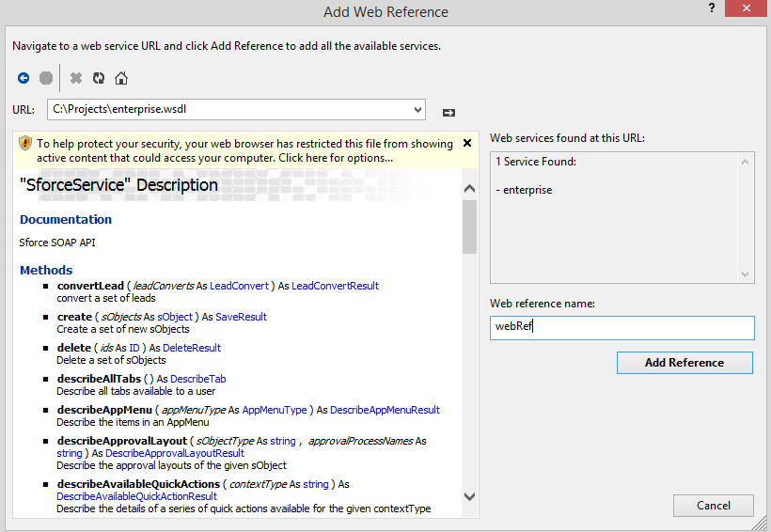The width and height of the screenshot is (771, 532).
Task: Open the LeadConvertResult link
Action: [x=335, y=286]
